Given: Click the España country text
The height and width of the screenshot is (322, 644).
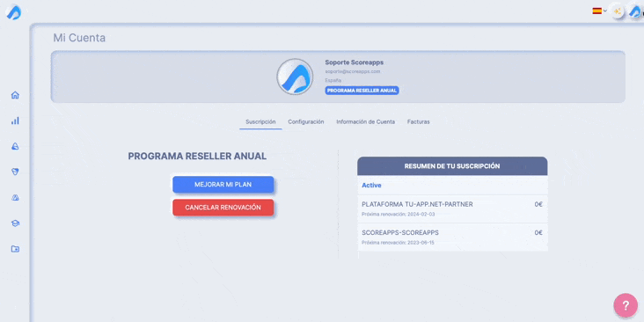Looking at the screenshot, I should pyautogui.click(x=333, y=81).
